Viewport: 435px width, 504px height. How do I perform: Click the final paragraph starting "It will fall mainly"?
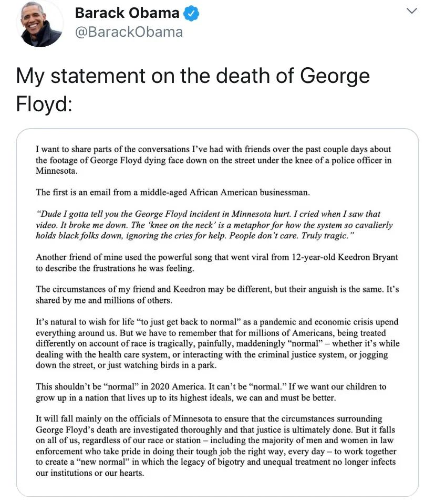coord(215,446)
